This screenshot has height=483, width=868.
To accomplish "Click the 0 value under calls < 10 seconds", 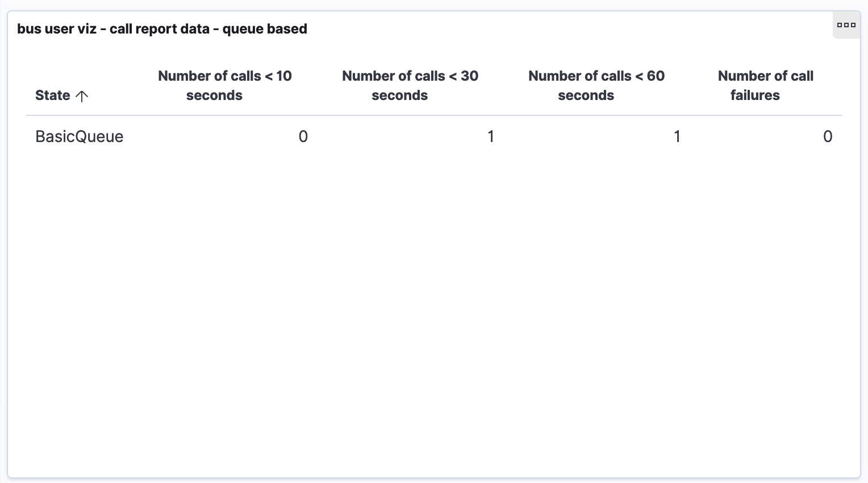I will coord(303,136).
